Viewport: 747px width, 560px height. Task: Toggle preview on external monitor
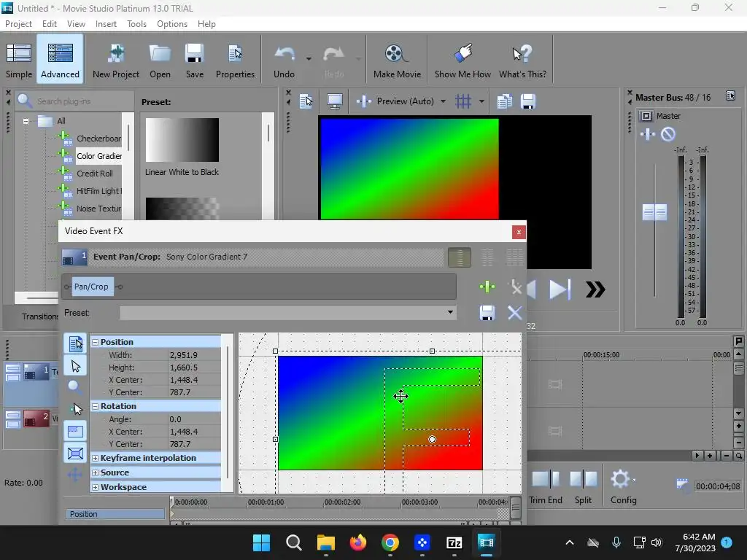334,101
